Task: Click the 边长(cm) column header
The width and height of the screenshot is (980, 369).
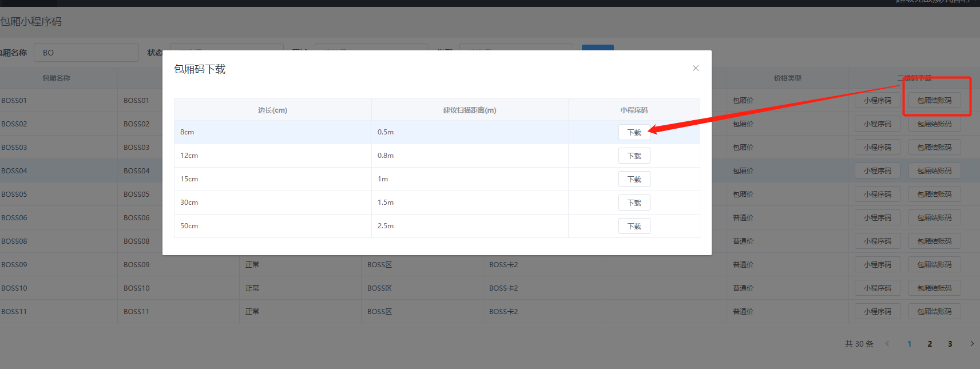Action: (272, 110)
